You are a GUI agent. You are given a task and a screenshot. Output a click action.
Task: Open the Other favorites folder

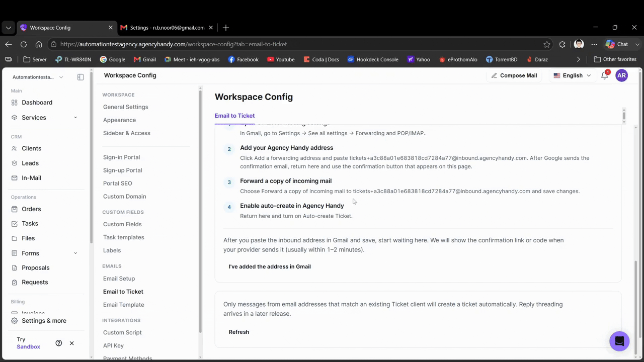click(615, 59)
